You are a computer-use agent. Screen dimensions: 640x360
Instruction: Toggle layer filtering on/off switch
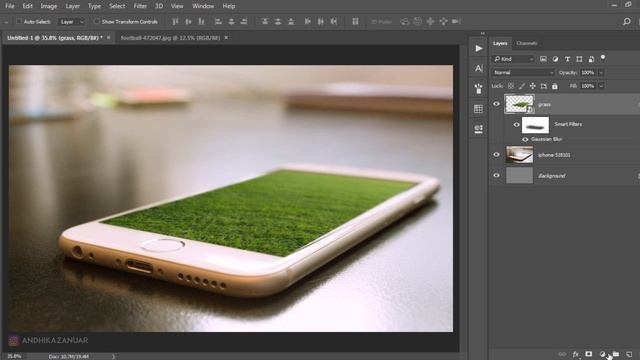coord(603,58)
